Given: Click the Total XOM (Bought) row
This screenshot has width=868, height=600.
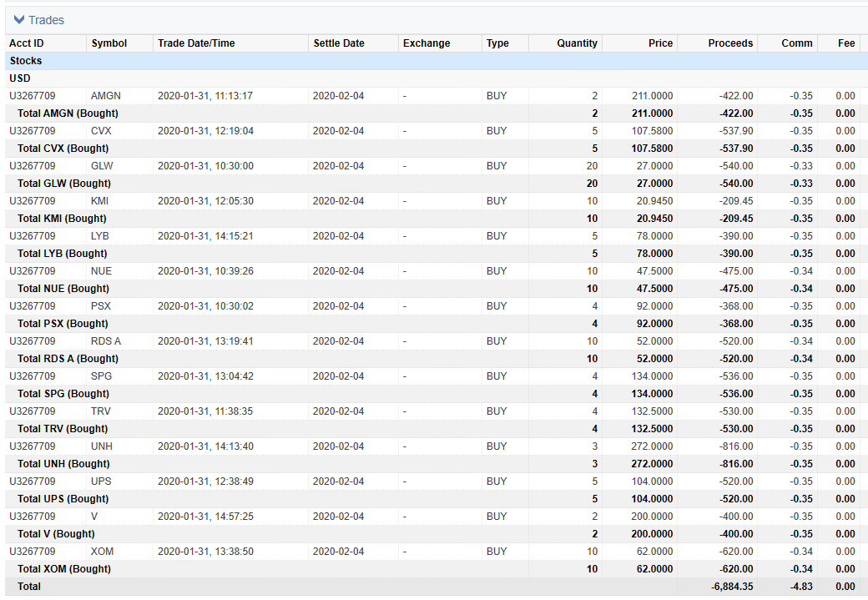Looking at the screenshot, I should click(x=437, y=569).
